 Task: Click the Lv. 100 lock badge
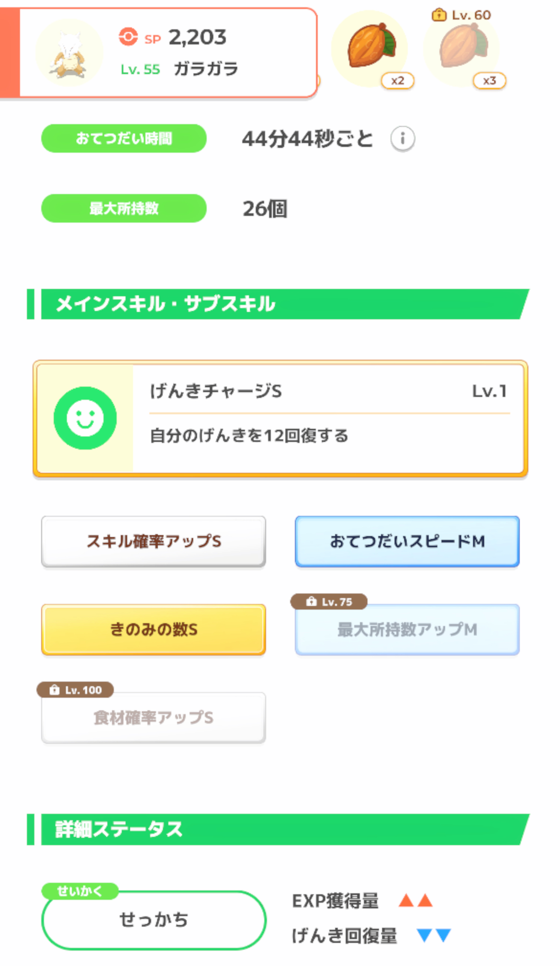tap(76, 690)
